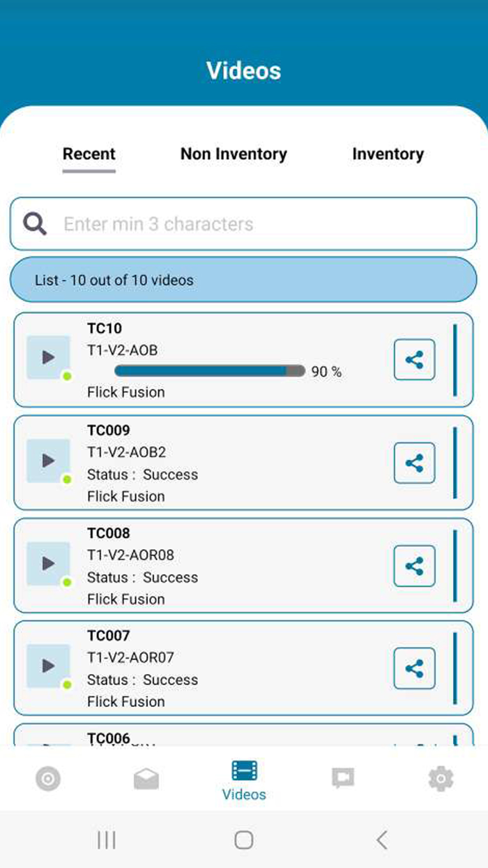Click the search input field
This screenshot has height=868, width=488.
pyautogui.click(x=244, y=223)
